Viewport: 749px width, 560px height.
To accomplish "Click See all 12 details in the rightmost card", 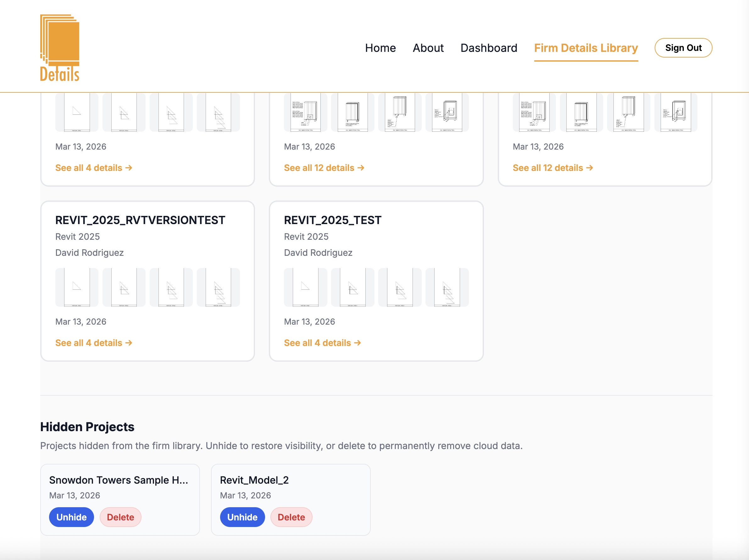I will [552, 167].
